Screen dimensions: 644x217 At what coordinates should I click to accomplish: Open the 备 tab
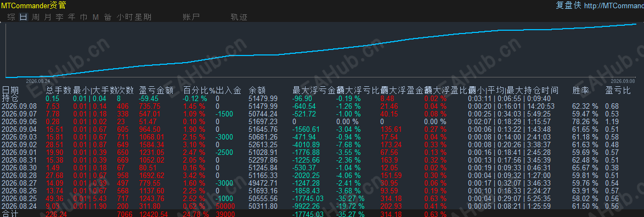click(108, 17)
